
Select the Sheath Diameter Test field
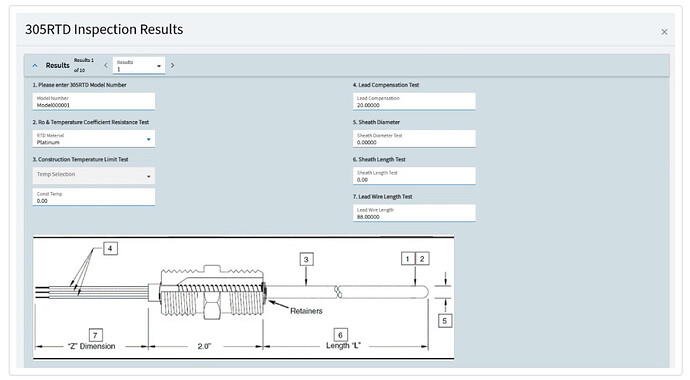(414, 139)
